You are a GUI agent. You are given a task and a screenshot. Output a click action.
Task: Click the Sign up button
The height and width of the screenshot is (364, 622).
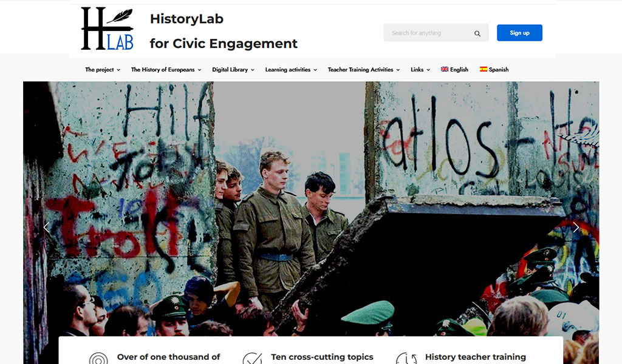pyautogui.click(x=519, y=33)
